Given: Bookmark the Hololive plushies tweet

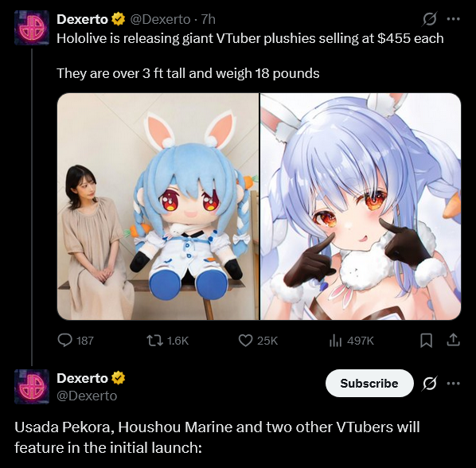Looking at the screenshot, I should (x=426, y=340).
